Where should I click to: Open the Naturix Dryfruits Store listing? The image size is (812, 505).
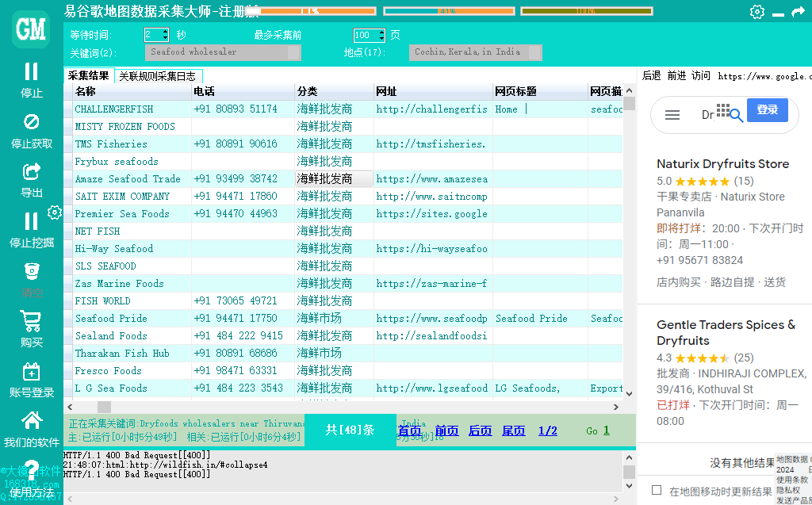pyautogui.click(x=723, y=164)
